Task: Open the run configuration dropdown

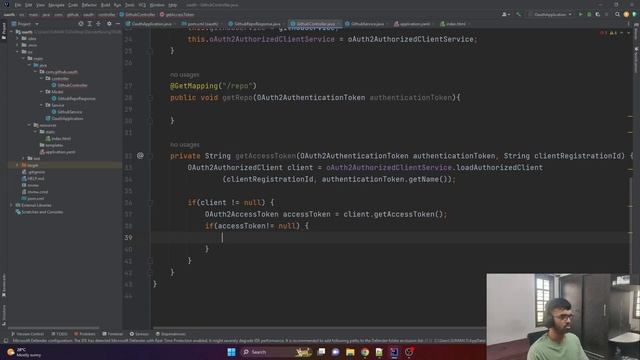Action: tap(550, 14)
